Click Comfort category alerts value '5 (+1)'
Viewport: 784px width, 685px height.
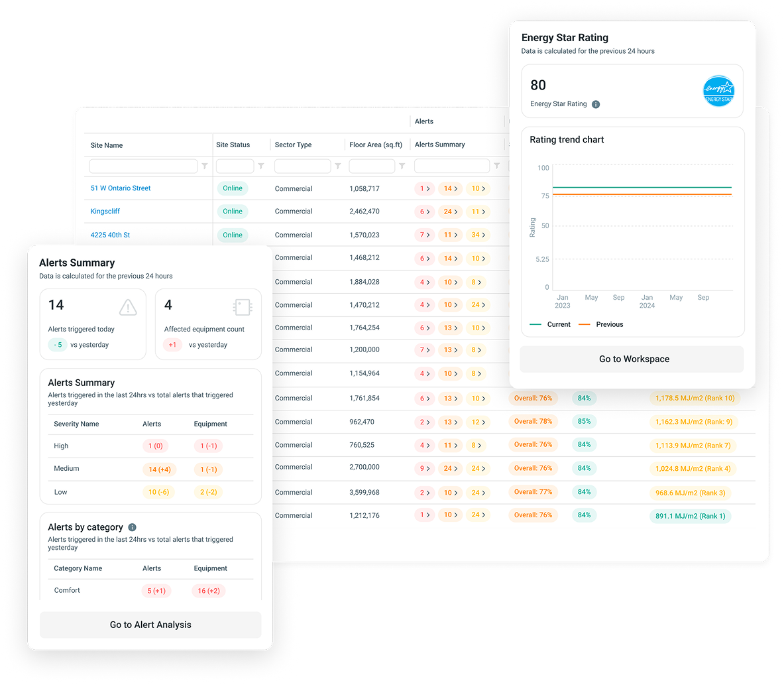[156, 591]
